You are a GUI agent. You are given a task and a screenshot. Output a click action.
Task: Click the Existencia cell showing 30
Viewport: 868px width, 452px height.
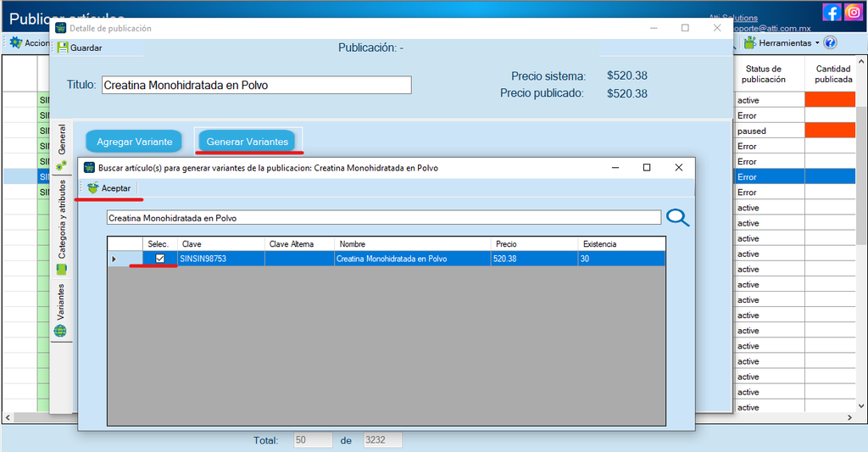621,259
